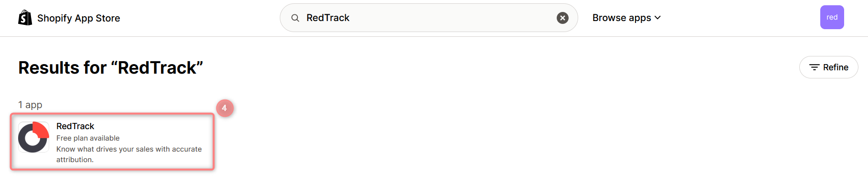The height and width of the screenshot is (176, 868).
Task: Select the RedTrack search result card
Action: click(x=112, y=141)
